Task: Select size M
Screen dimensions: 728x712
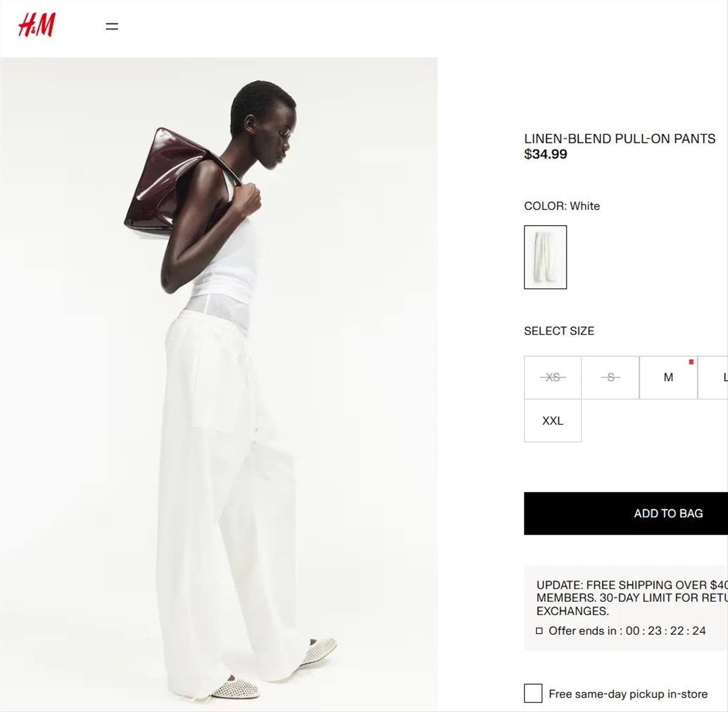Action: (x=668, y=377)
